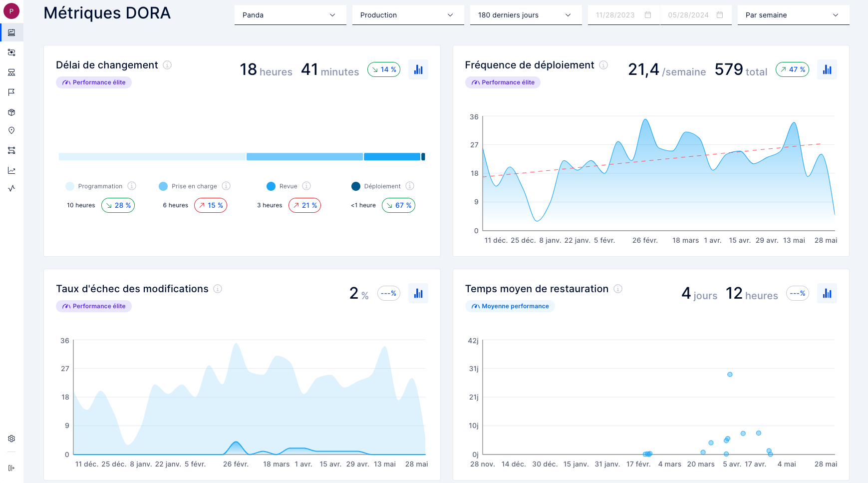Click the P user avatar button
Viewport: 868px width, 483px height.
point(11,11)
